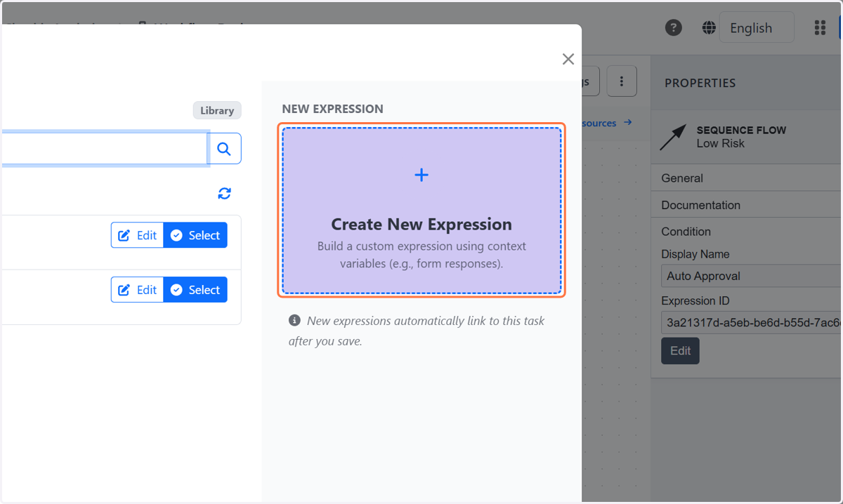The image size is (843, 504).
Task: Select the second listed expression
Action: click(195, 290)
